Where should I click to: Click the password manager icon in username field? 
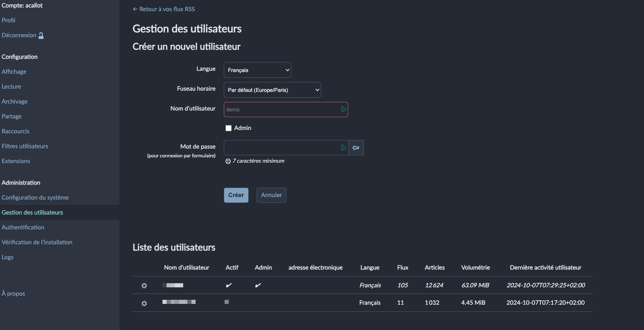coord(343,109)
